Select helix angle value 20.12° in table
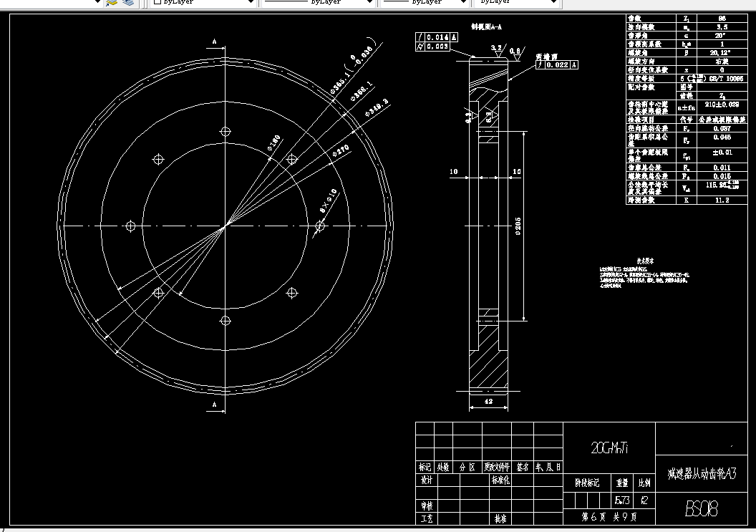756x532 pixels. 720,52
